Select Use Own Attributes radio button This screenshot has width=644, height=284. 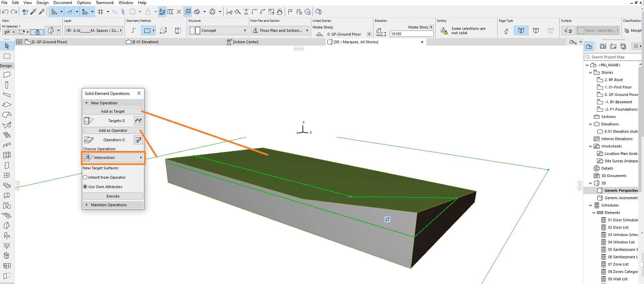tap(85, 187)
